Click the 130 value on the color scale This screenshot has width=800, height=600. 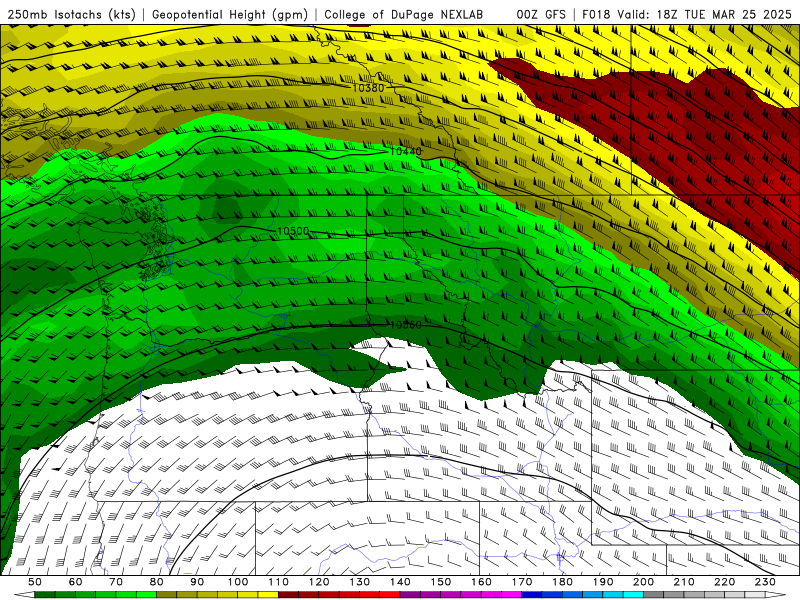tap(360, 582)
